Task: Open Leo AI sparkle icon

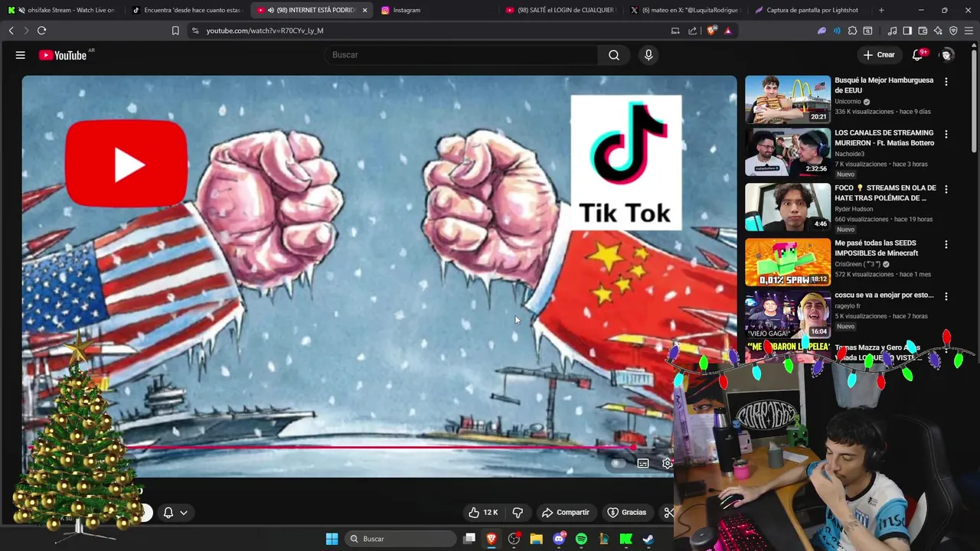Action: [938, 31]
